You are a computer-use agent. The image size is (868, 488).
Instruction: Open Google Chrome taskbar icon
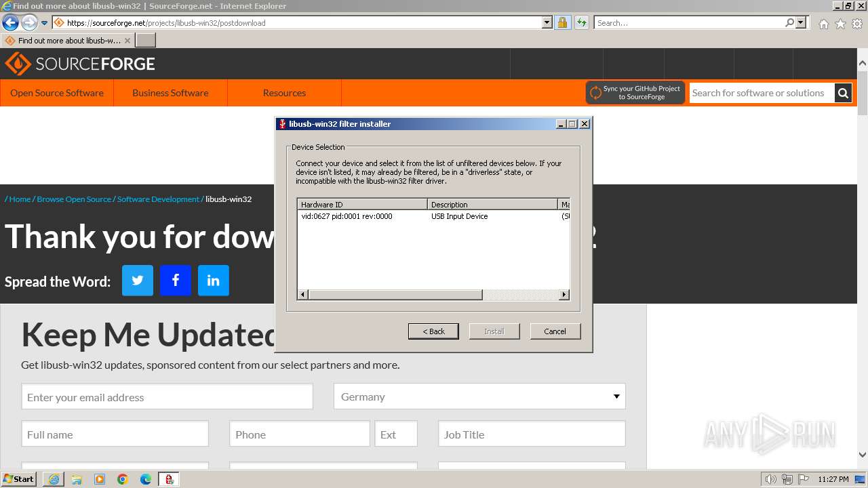coord(123,479)
